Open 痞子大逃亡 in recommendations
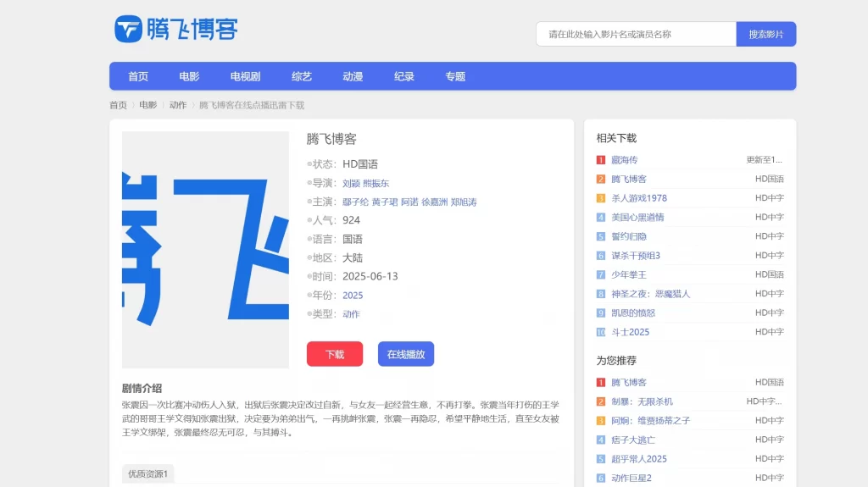The image size is (868, 487). [x=633, y=440]
